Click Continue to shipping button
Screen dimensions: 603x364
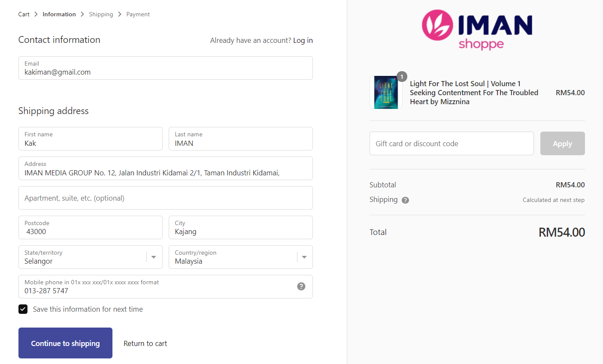[x=65, y=343]
